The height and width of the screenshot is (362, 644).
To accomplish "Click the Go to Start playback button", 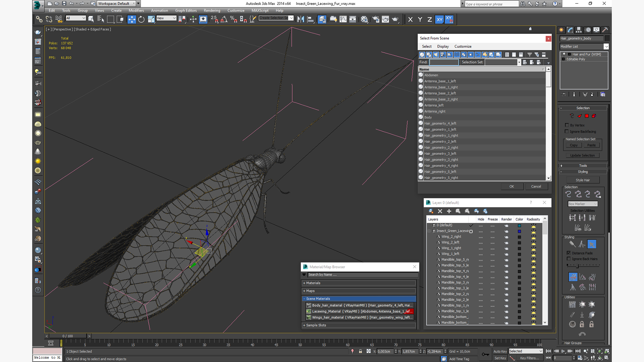I will [x=548, y=351].
